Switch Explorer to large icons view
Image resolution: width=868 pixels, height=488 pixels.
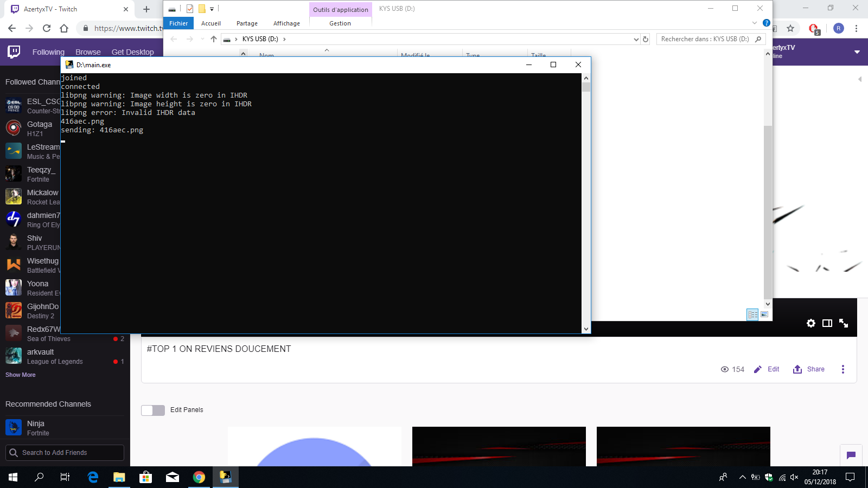click(764, 314)
